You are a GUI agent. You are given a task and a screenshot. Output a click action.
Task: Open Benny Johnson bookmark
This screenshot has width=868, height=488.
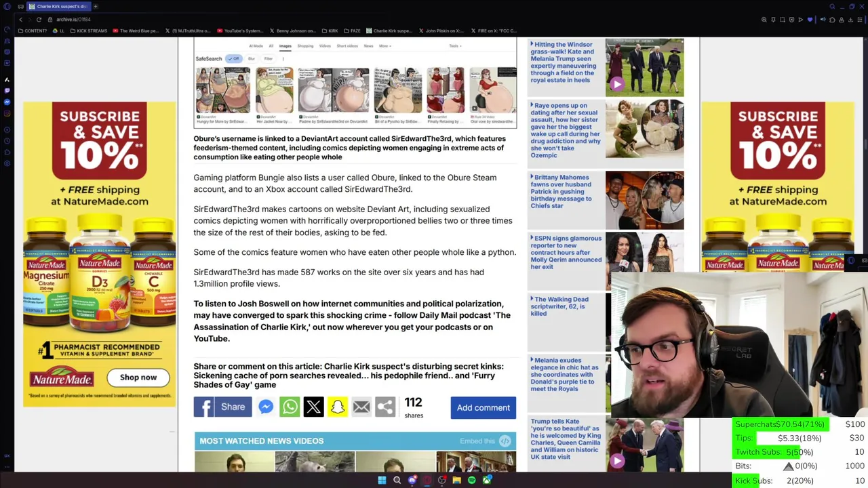coord(293,30)
